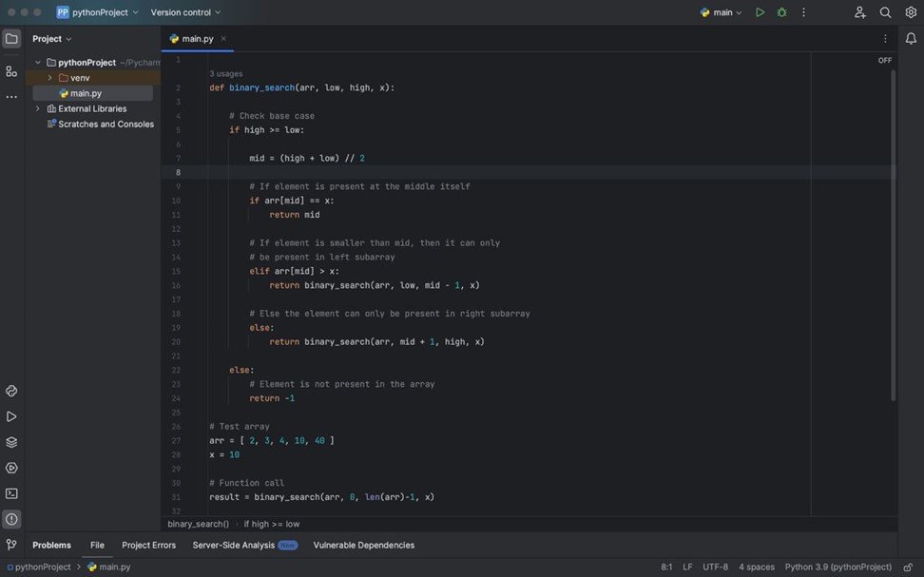Change the 4 spaces indent setting
The image size is (924, 577).
[x=757, y=567]
